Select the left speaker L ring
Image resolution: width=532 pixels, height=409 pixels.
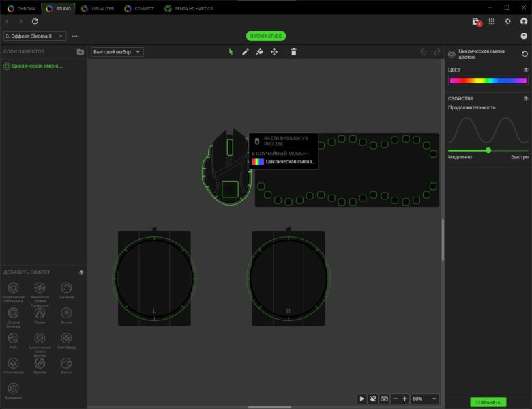(154, 279)
